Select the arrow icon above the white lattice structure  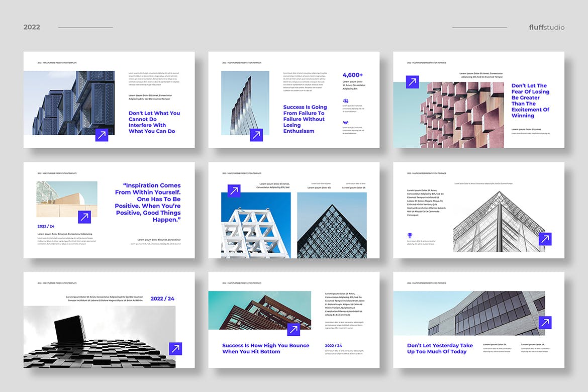(234, 191)
